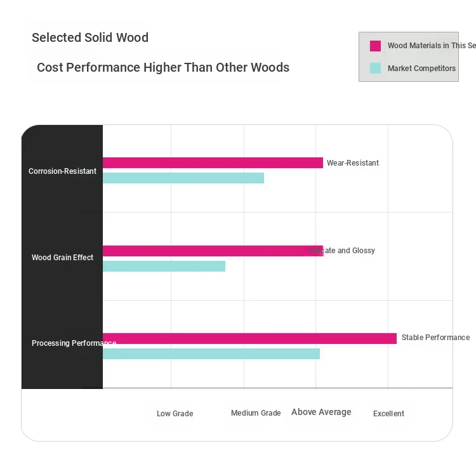The width and height of the screenshot is (476, 455).
Task: Click the Corrosion-Resistant category label
Action: tap(62, 171)
